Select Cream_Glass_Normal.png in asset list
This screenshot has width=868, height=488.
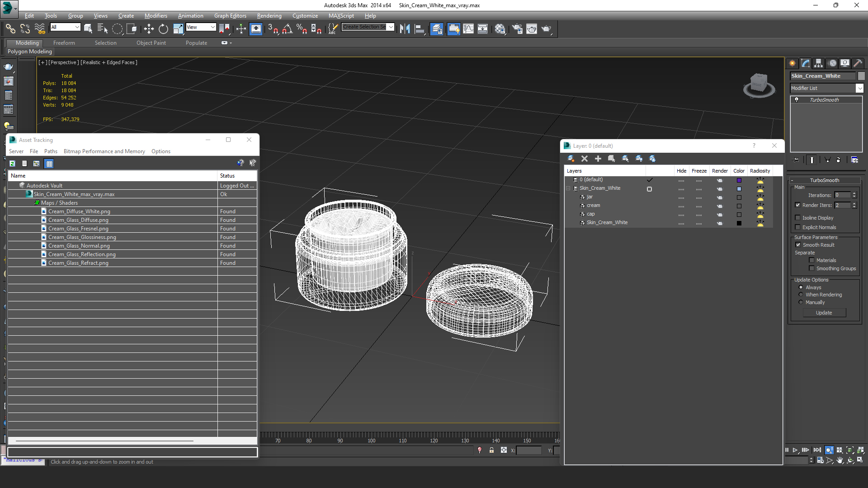[x=79, y=246]
